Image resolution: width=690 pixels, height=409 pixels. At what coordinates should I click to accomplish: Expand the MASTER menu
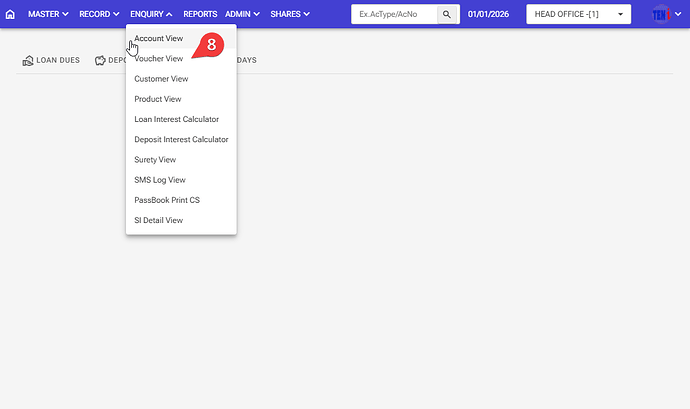pos(48,15)
